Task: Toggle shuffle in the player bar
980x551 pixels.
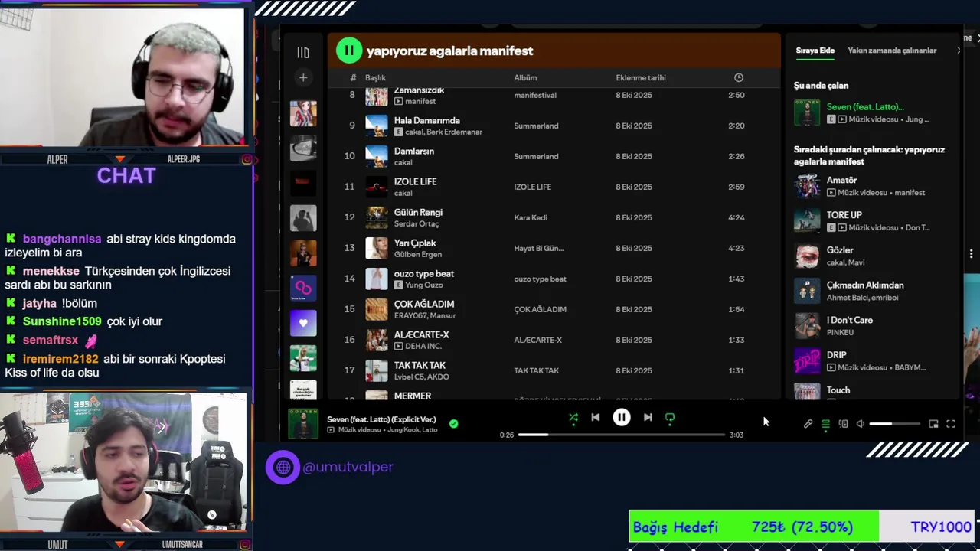Action: [573, 418]
